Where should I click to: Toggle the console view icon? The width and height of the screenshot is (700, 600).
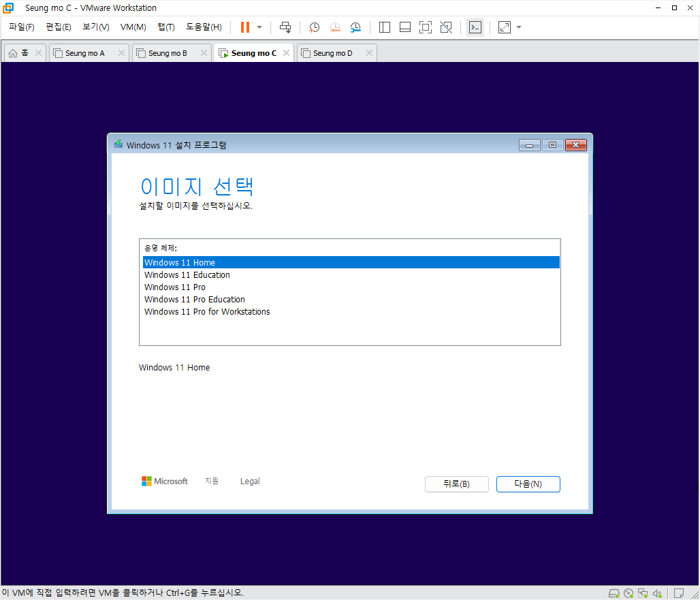[x=475, y=27]
